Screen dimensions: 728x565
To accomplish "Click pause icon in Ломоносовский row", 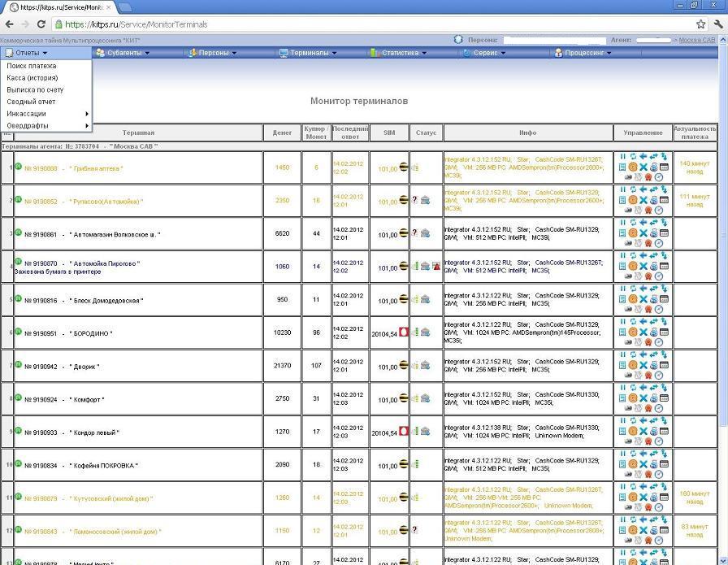I will [622, 519].
